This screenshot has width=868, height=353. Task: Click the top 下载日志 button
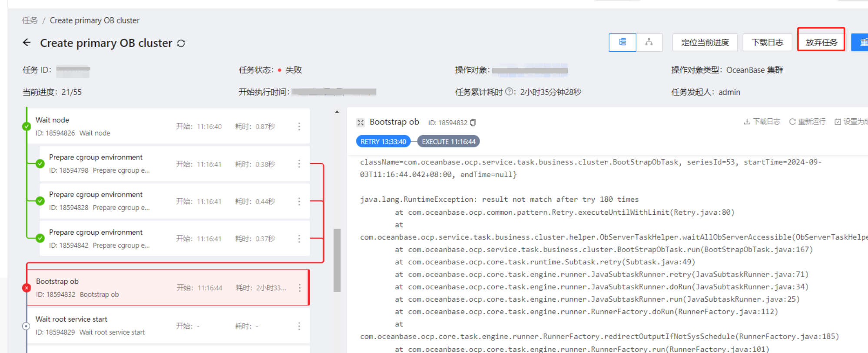tap(768, 43)
